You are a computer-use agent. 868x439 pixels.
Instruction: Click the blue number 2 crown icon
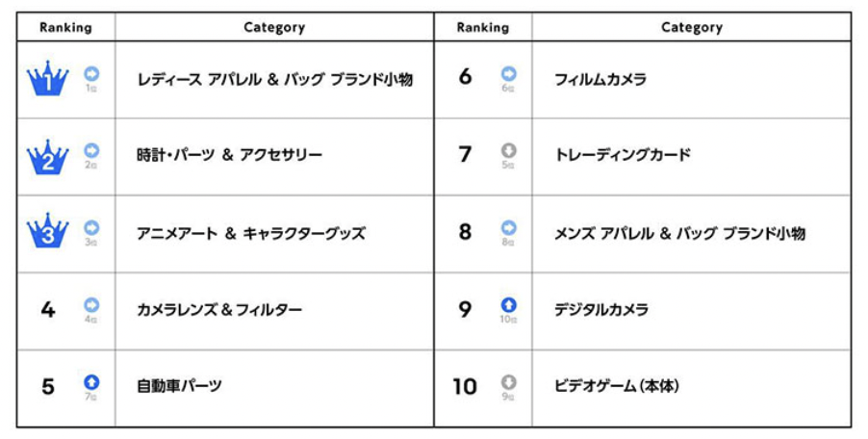(48, 157)
